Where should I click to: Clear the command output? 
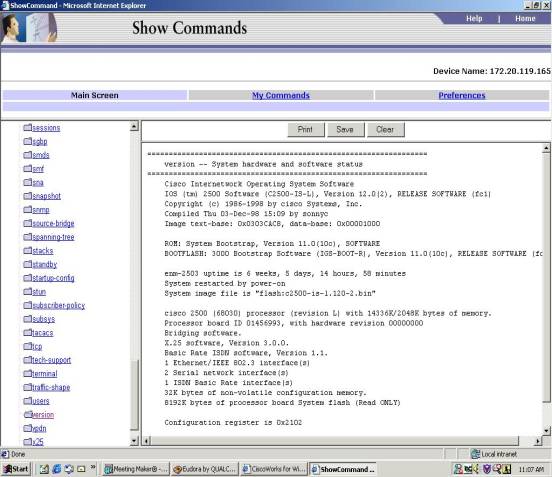click(385, 130)
